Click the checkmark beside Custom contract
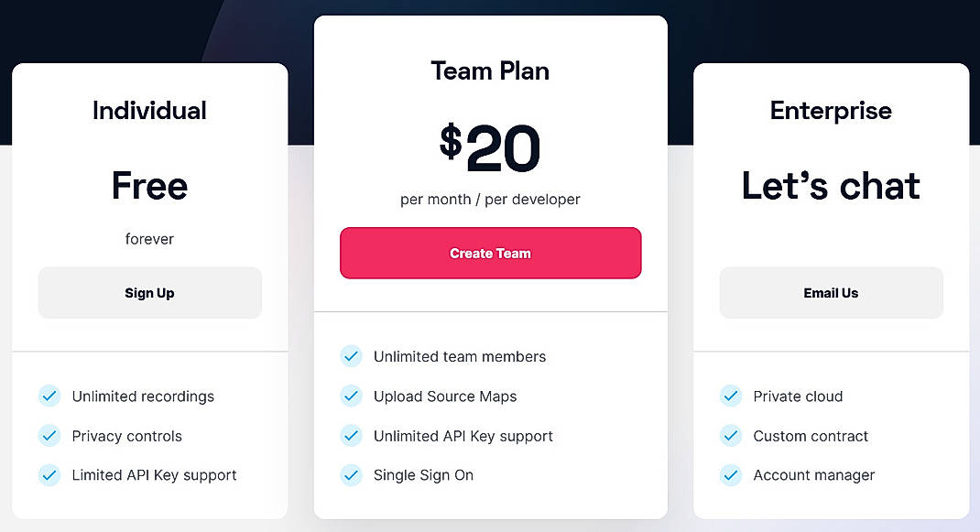This screenshot has height=532, width=980. point(731,436)
